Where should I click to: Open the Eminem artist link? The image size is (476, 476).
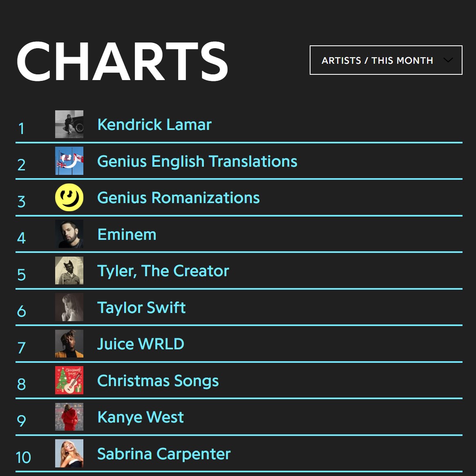[x=127, y=235]
